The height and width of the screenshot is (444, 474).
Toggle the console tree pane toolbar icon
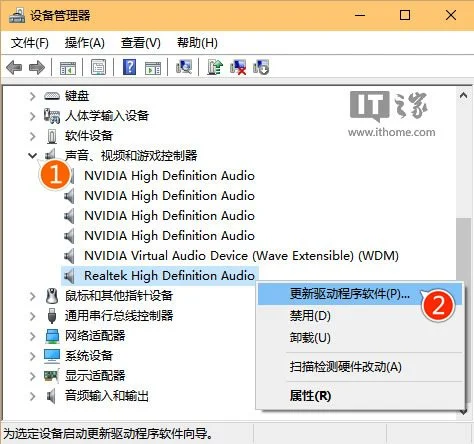[x=68, y=68]
